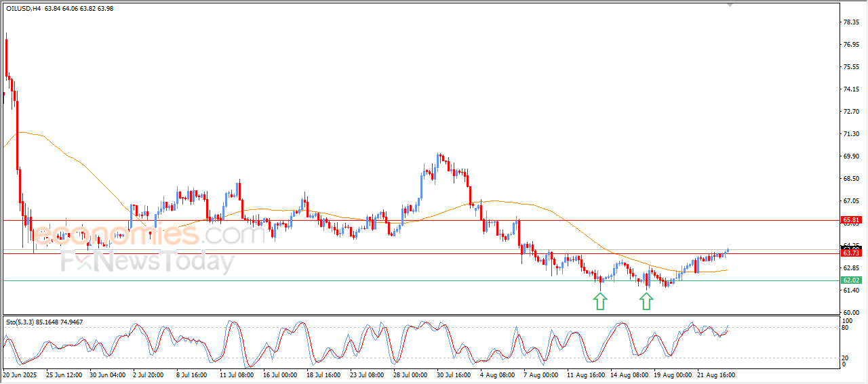Click the green 62.02 price tag
This screenshot has width=868, height=384.
(851, 280)
